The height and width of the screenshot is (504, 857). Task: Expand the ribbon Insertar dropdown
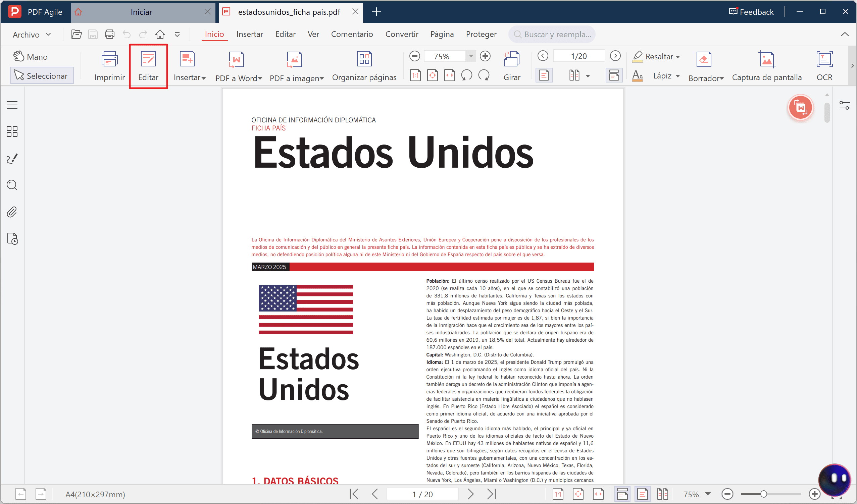tap(204, 78)
